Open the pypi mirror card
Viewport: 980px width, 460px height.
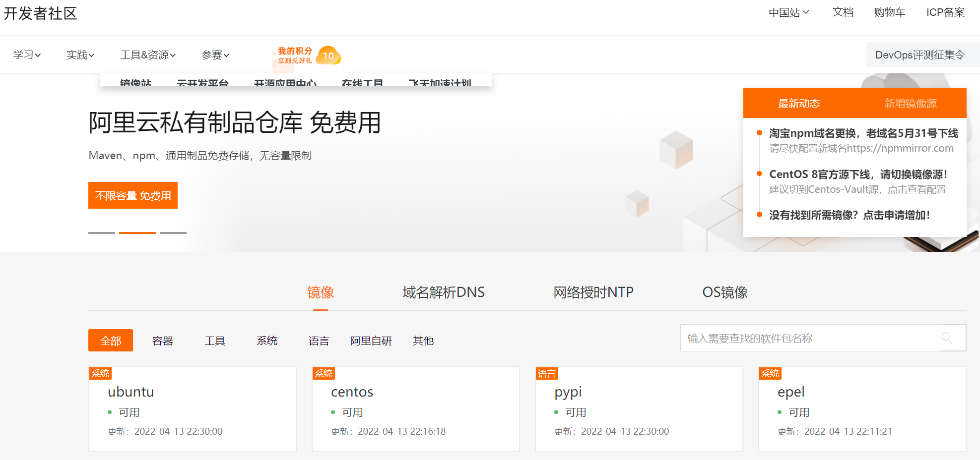click(x=639, y=409)
